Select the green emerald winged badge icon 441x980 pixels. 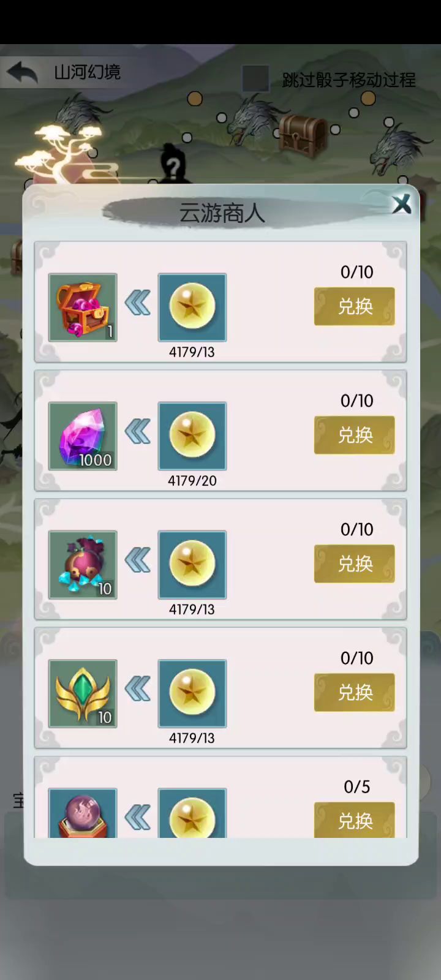coord(83,693)
